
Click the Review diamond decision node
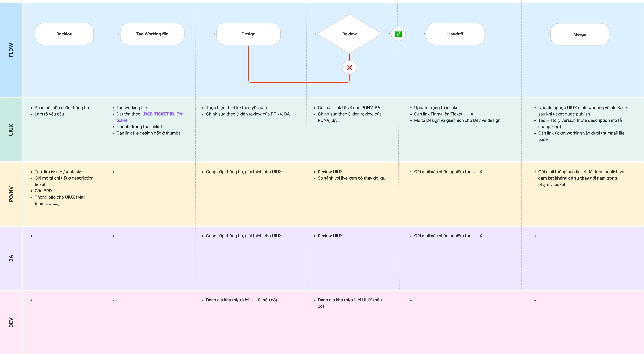pyautogui.click(x=349, y=34)
